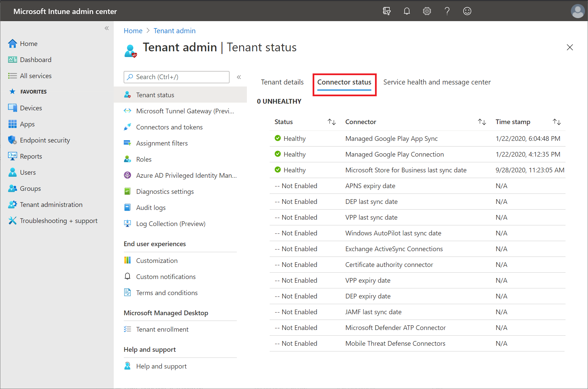
Task: Select the JAMF last sync date row
Action: click(418, 312)
